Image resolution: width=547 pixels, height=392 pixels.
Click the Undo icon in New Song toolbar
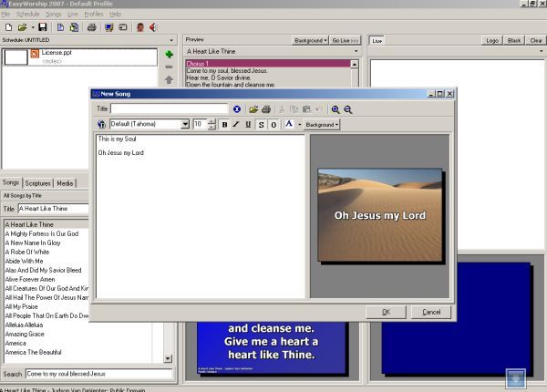318,109
